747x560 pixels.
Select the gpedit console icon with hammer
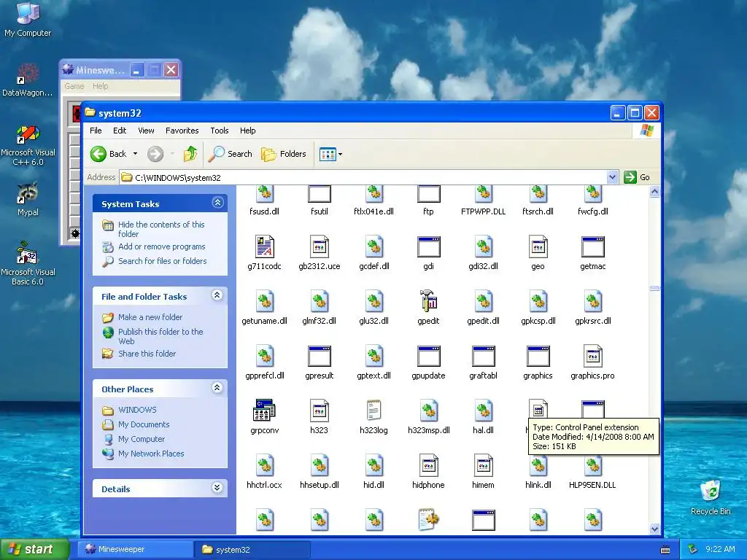coord(428,301)
